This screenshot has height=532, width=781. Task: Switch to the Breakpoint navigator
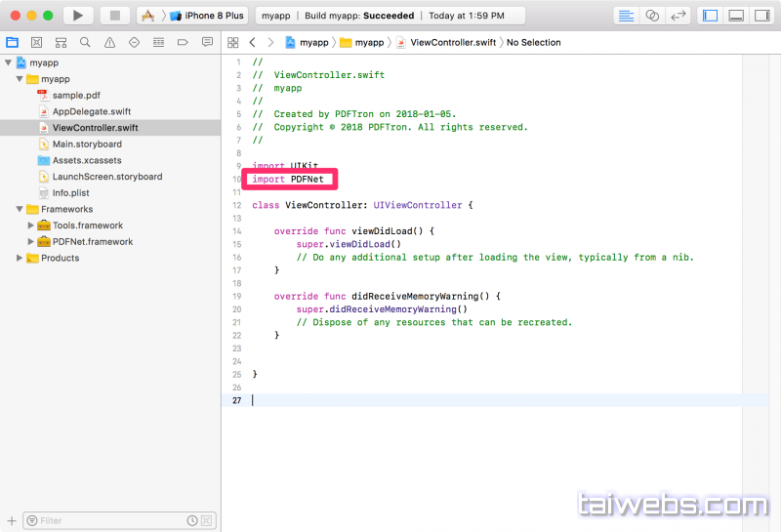pyautogui.click(x=183, y=42)
